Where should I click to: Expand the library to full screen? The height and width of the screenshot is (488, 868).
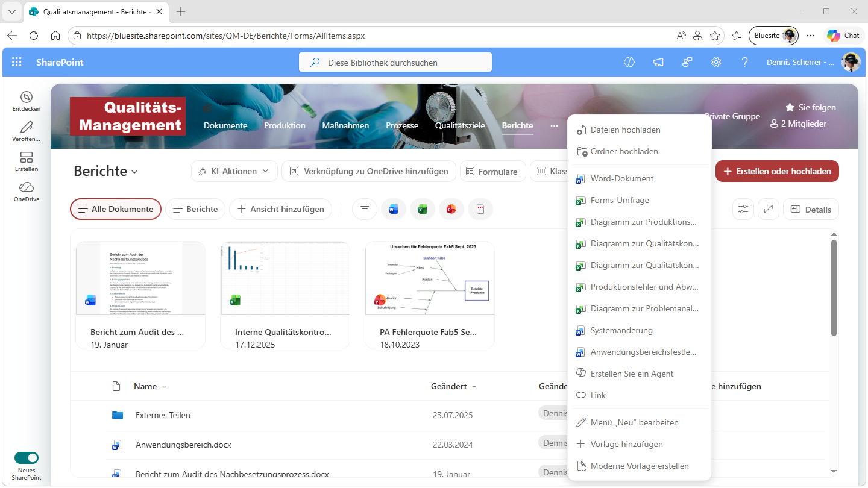769,209
